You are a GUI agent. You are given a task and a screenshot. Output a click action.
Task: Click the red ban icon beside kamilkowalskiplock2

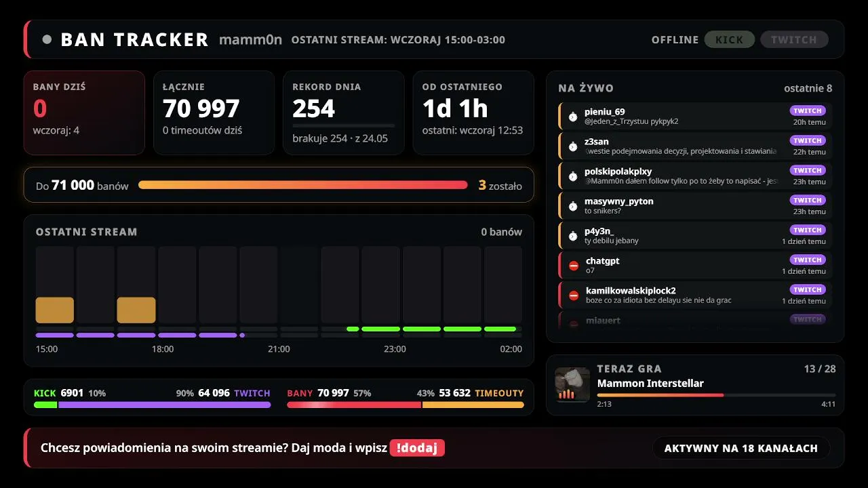point(574,296)
